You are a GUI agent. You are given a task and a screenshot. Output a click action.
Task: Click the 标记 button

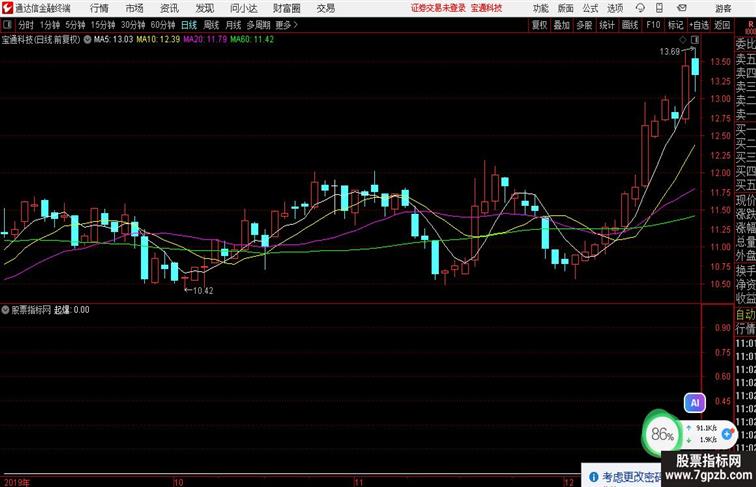point(675,25)
